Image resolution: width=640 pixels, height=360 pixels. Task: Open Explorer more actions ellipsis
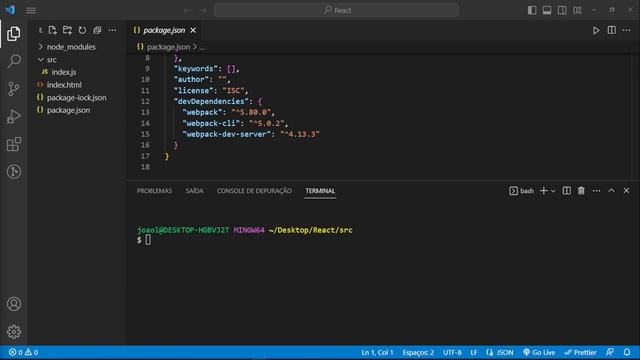pos(112,30)
